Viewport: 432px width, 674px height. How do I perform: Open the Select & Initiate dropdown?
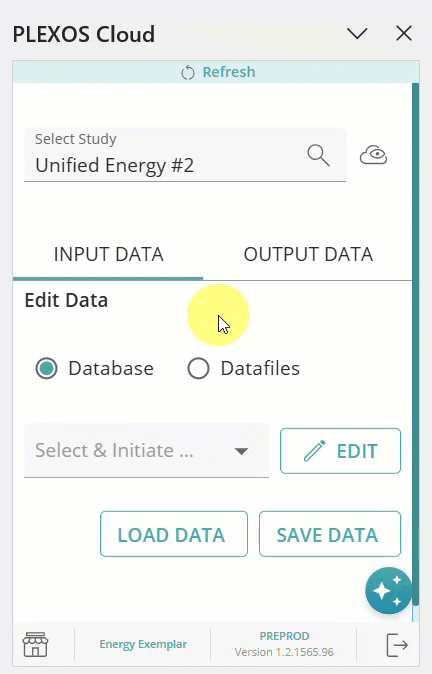coord(147,450)
